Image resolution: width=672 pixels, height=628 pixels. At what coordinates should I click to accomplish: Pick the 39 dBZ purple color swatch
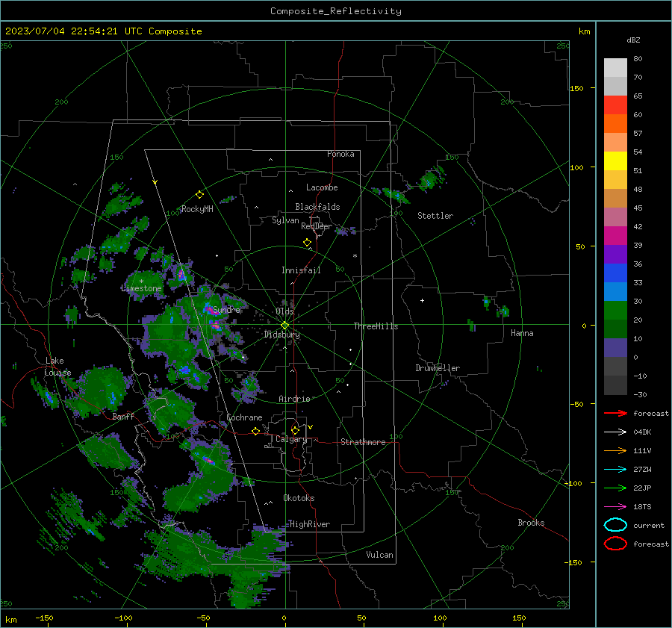[615, 254]
